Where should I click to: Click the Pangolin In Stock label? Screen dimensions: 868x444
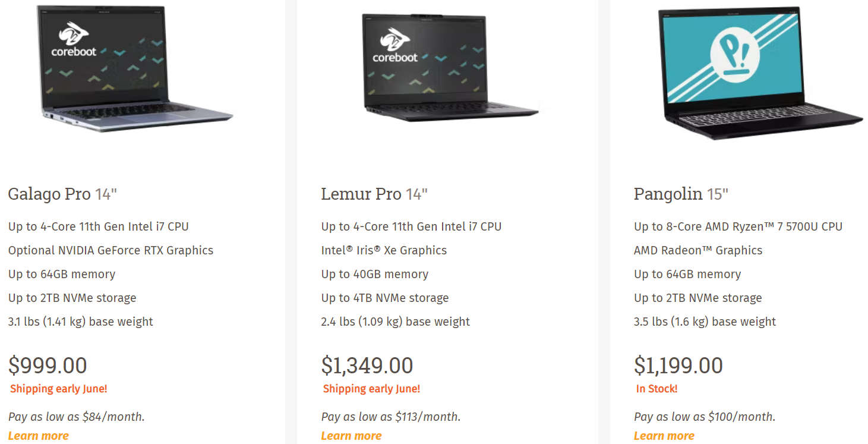(656, 389)
